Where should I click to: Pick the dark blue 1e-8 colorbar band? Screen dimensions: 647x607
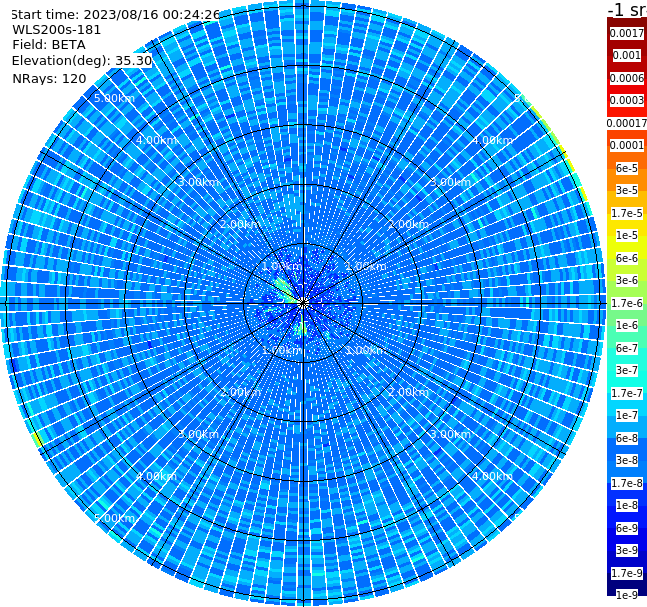click(x=627, y=505)
